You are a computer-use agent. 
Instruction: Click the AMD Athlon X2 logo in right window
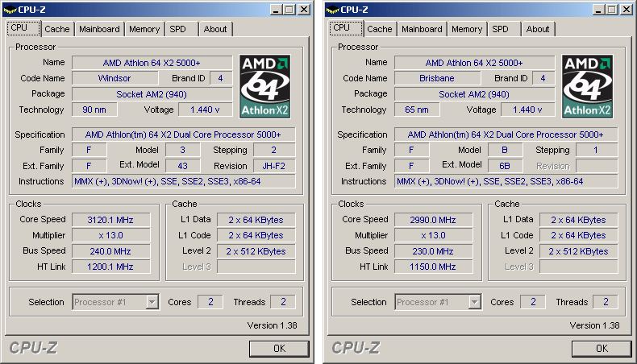click(588, 86)
